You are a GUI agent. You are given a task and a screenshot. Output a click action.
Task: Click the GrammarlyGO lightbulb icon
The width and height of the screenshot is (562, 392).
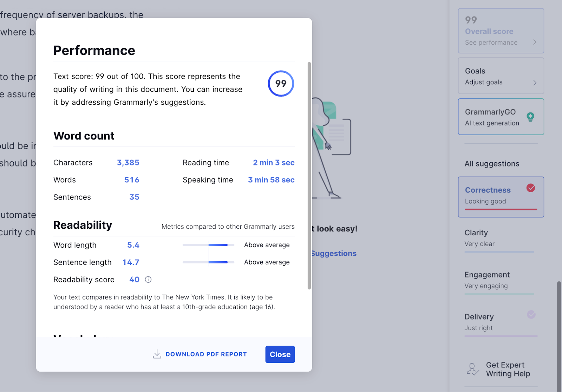[x=530, y=117]
